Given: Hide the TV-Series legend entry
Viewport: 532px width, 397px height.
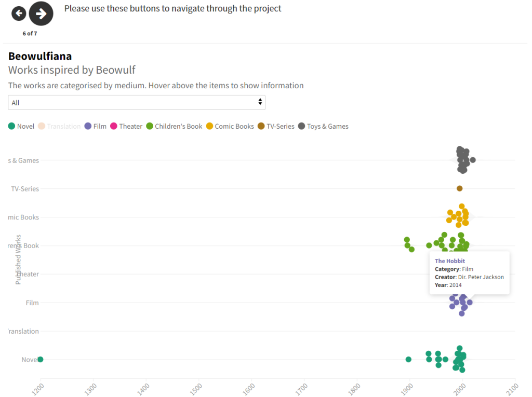Looking at the screenshot, I should 276,126.
